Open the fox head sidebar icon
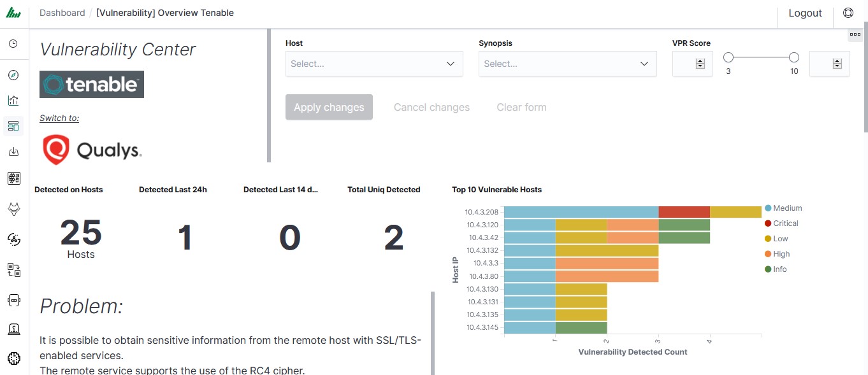Screen dimensions: 868x375 (13, 208)
